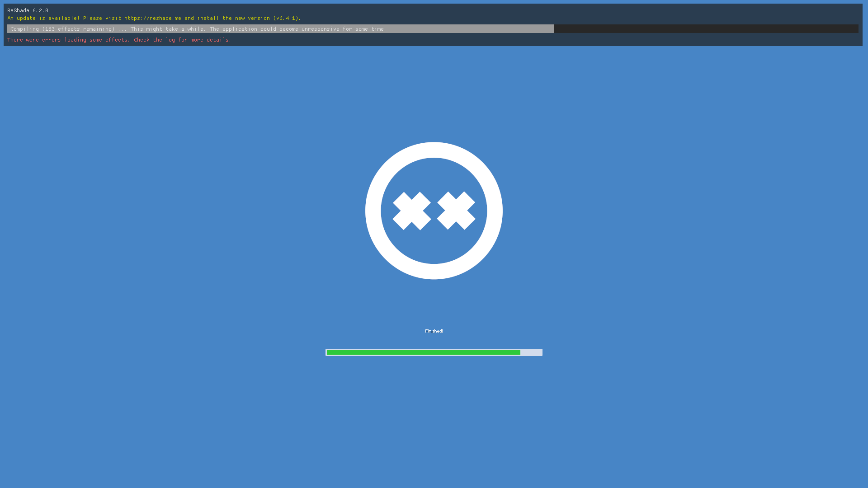Click the ReShade 6.2.0 version title
868x488 pixels.
click(28, 10)
